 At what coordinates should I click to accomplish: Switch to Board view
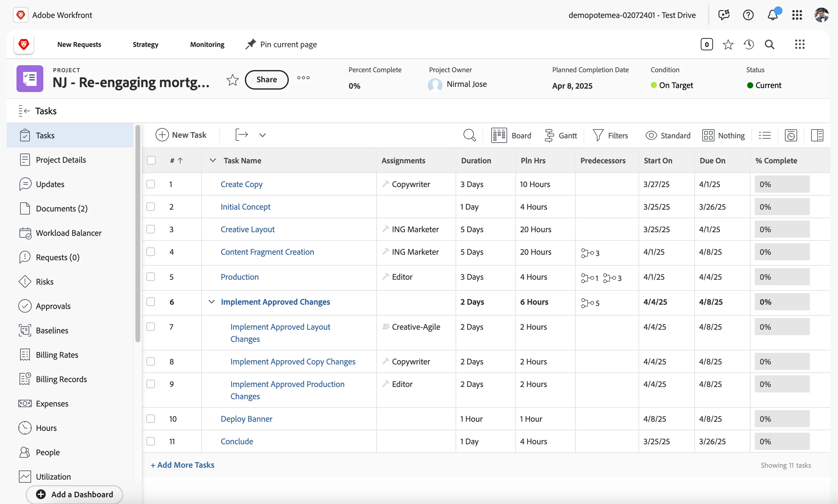point(511,135)
